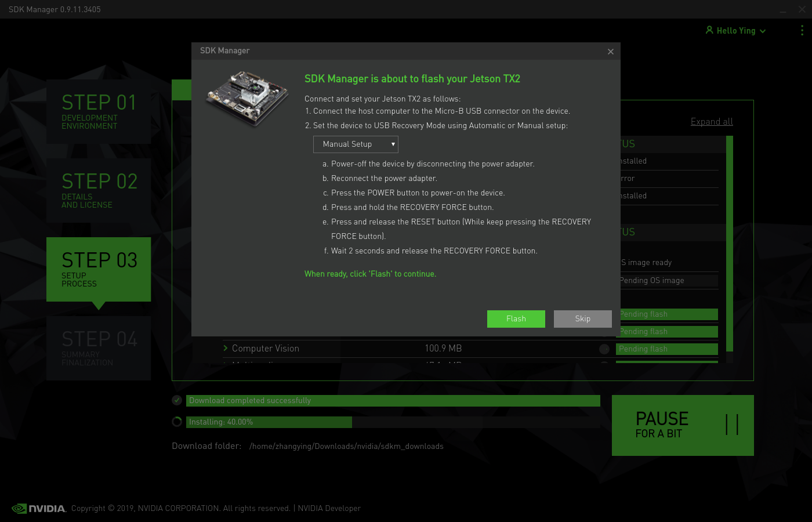Click the installing spinner icon
This screenshot has height=522, width=812.
pyautogui.click(x=177, y=422)
